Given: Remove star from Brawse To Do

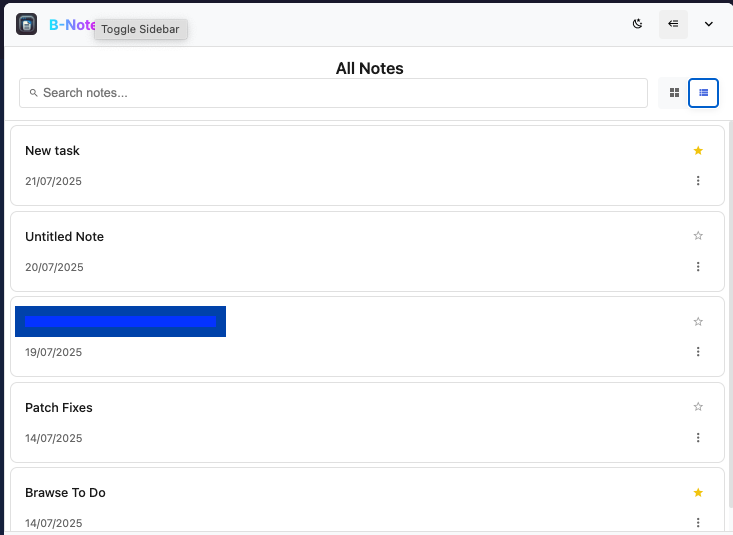Looking at the screenshot, I should [x=698, y=493].
